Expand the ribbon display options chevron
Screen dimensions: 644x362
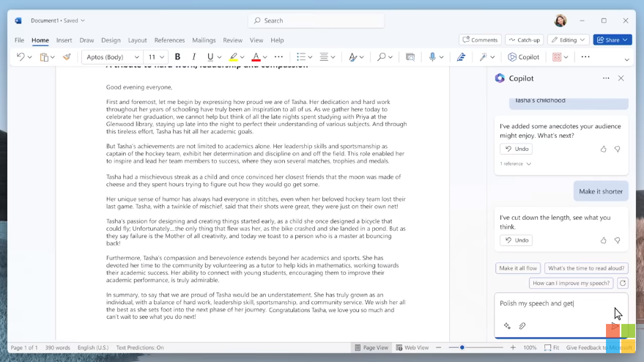click(x=626, y=59)
